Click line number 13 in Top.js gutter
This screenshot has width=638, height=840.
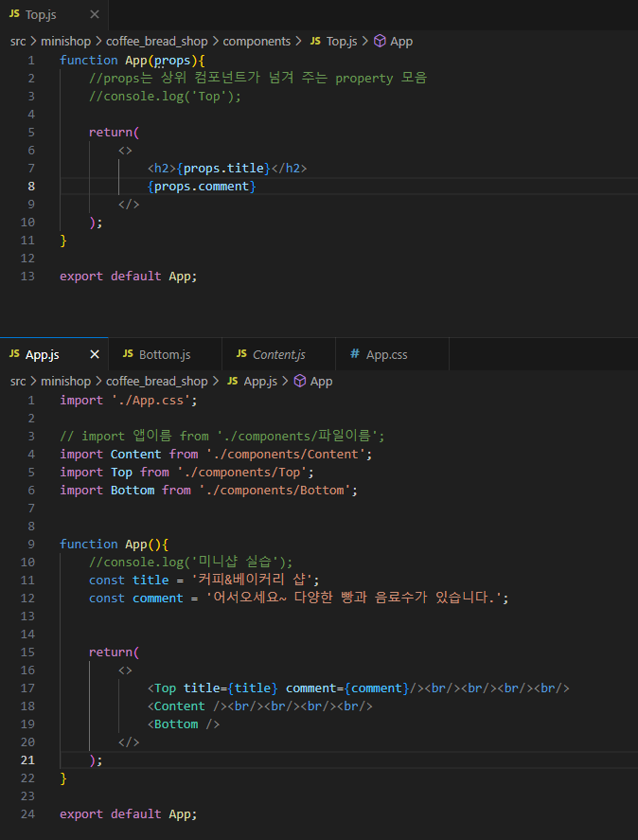(27, 277)
